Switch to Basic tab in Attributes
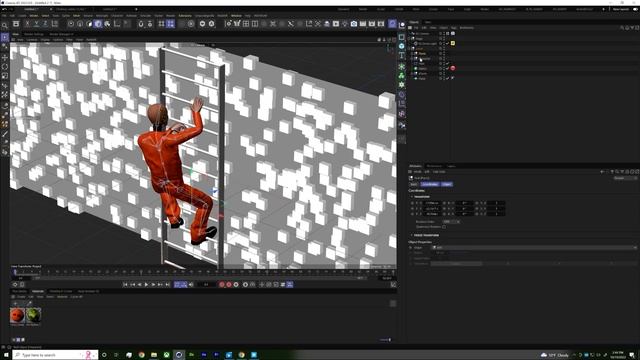 pos(414,184)
